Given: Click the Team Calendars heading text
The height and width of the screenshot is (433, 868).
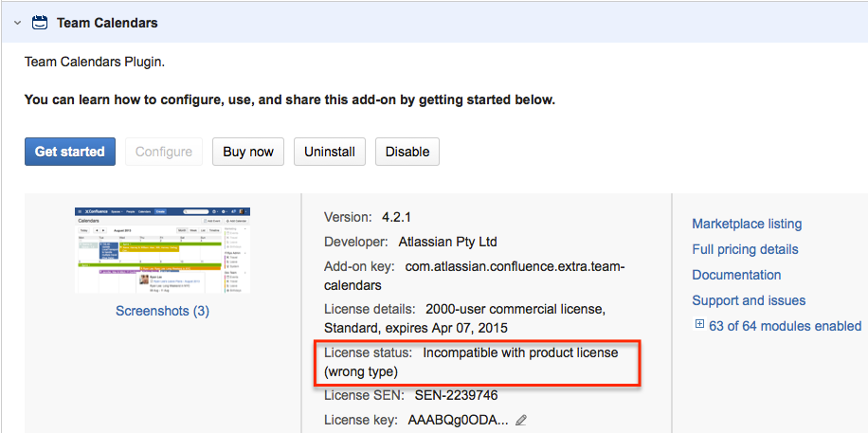Looking at the screenshot, I should pos(107,23).
